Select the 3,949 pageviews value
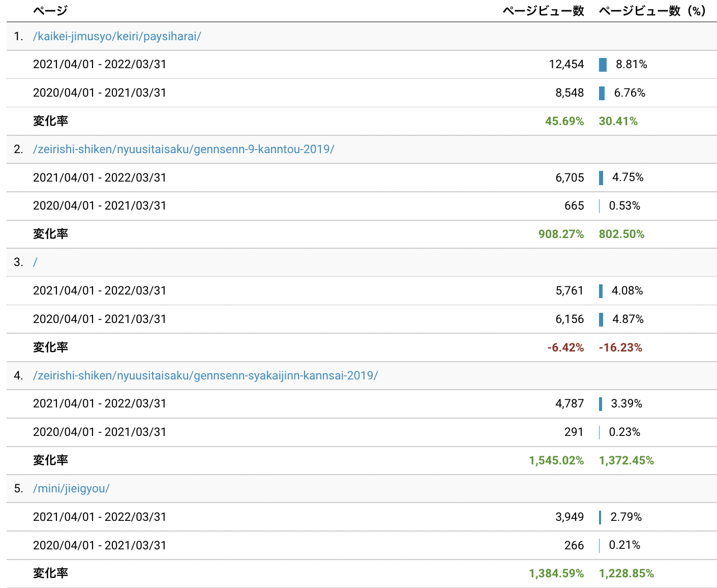Viewport: 717px width, 588px height. [570, 517]
